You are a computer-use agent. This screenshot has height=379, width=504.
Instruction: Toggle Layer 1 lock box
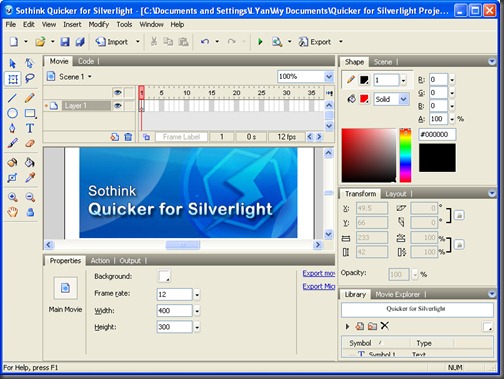(x=129, y=106)
